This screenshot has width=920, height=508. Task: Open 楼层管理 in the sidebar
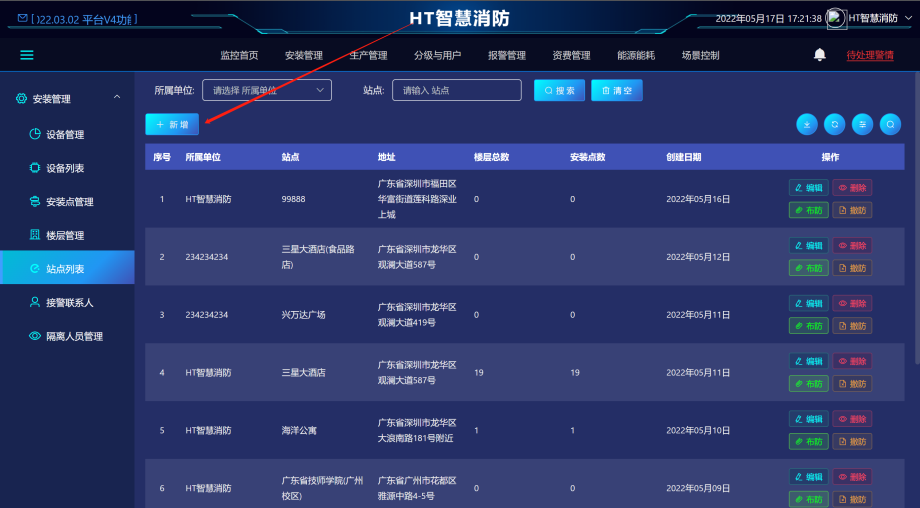click(x=67, y=235)
